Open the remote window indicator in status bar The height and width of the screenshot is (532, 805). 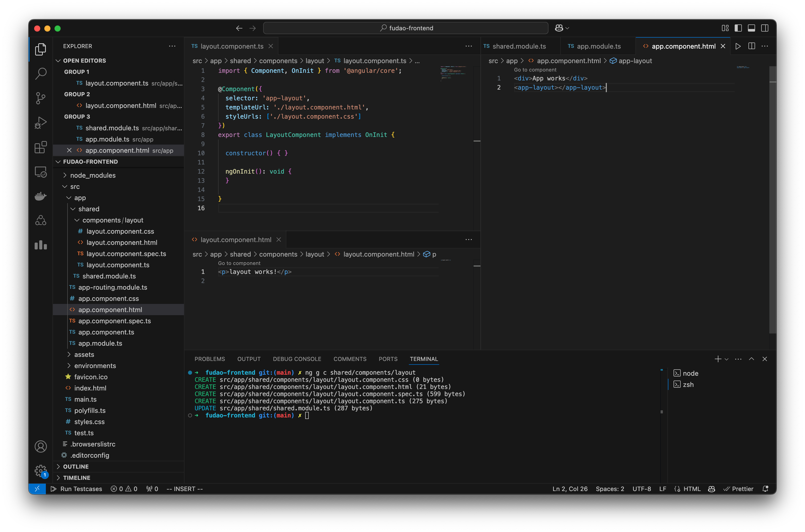point(37,488)
